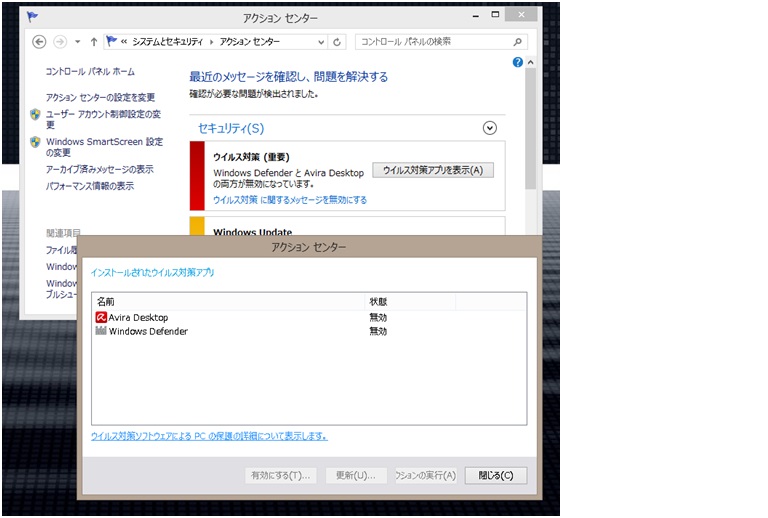Click the コントロール パネルの検索 search field

[x=441, y=42]
